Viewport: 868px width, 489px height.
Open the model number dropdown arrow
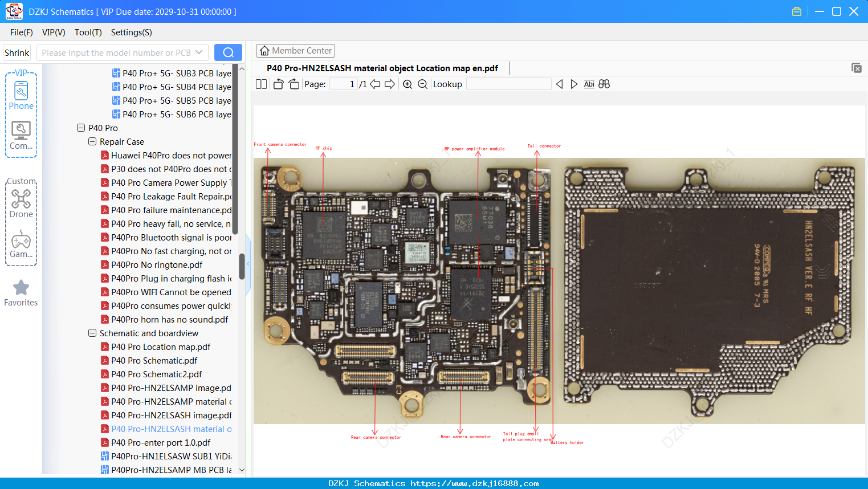click(x=199, y=52)
